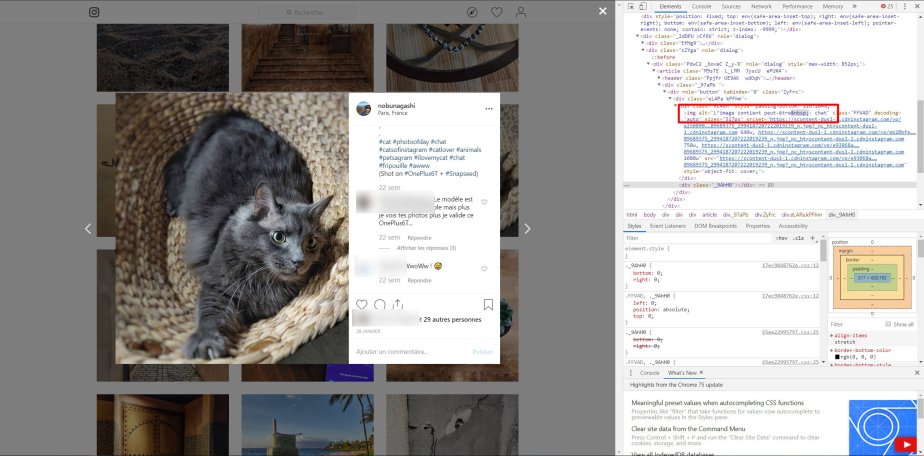Viewport: 924px width, 456px height.
Task: Like the OnePlus6T comment with its heart
Action: click(484, 202)
